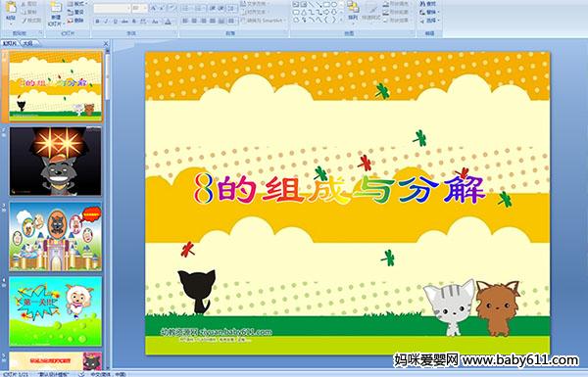
Task: Click the Find binoculars icon
Action: tap(422, 4)
